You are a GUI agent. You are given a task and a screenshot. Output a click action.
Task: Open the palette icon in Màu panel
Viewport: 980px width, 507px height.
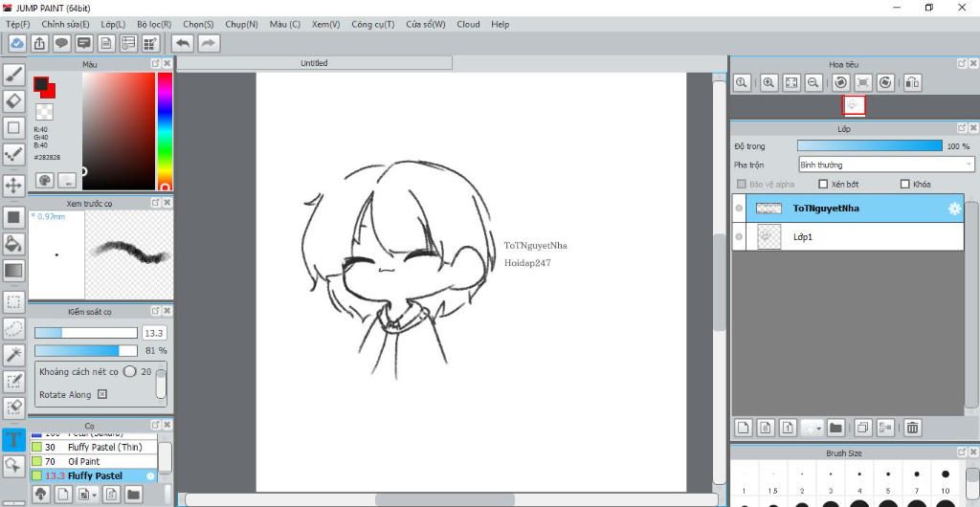(44, 181)
